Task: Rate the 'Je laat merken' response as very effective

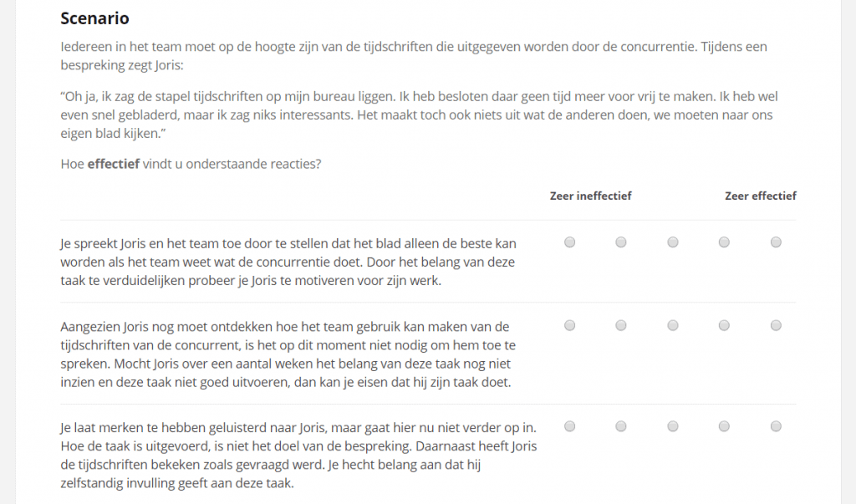Action: pyautogui.click(x=776, y=426)
